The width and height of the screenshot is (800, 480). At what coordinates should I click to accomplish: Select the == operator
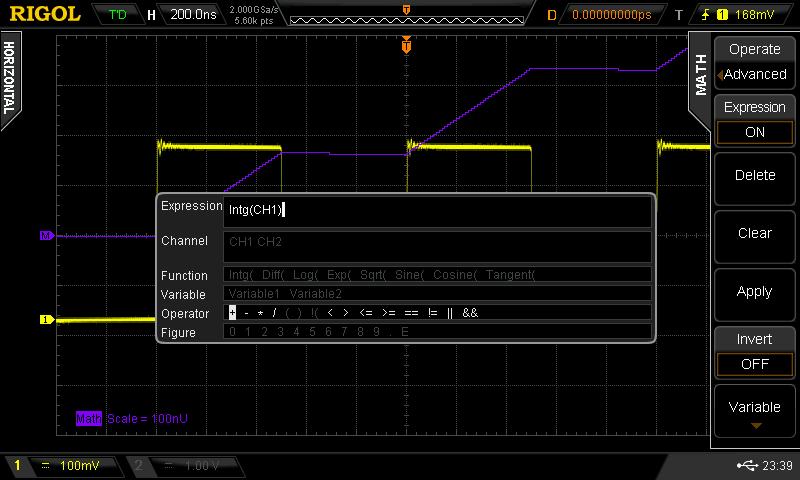coord(411,313)
